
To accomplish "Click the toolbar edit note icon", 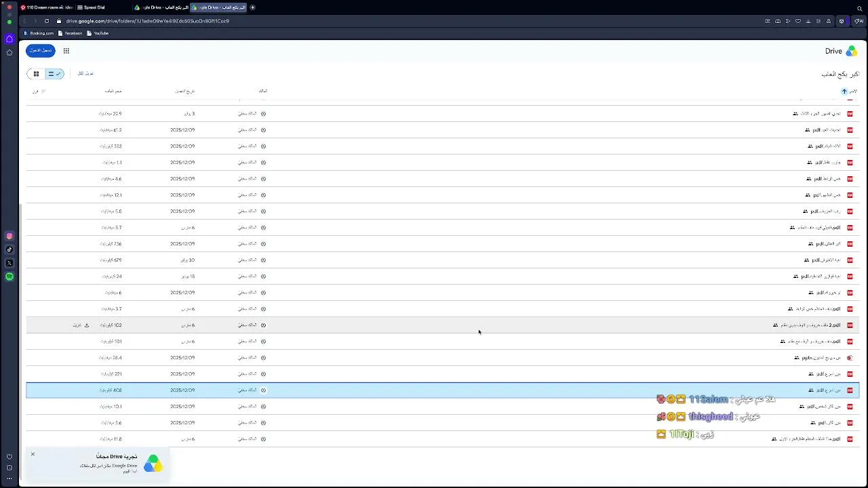I will click(768, 21).
